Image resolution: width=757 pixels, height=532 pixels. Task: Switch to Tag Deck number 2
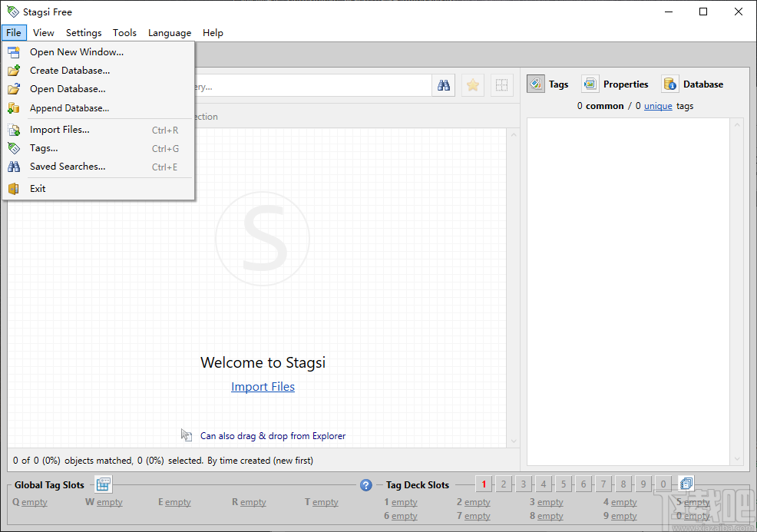(504, 484)
